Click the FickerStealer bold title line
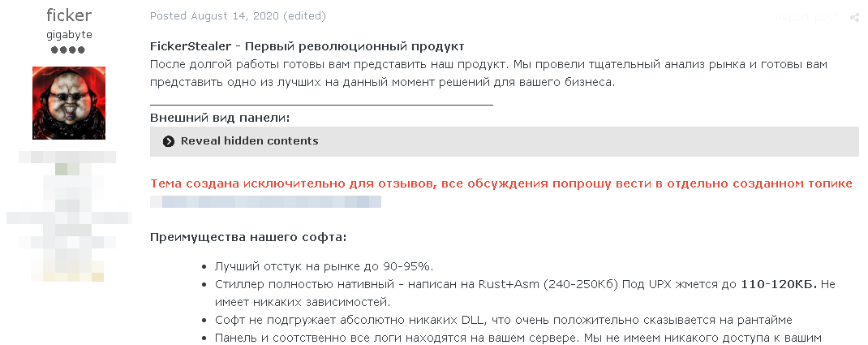 pyautogui.click(x=307, y=46)
